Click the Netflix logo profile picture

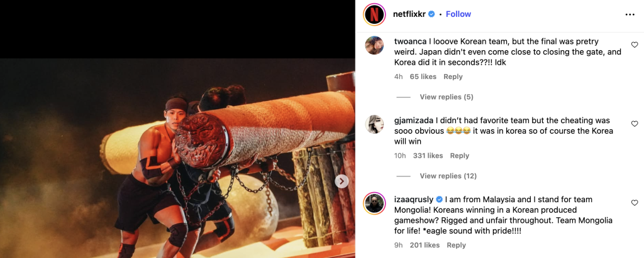click(x=374, y=14)
